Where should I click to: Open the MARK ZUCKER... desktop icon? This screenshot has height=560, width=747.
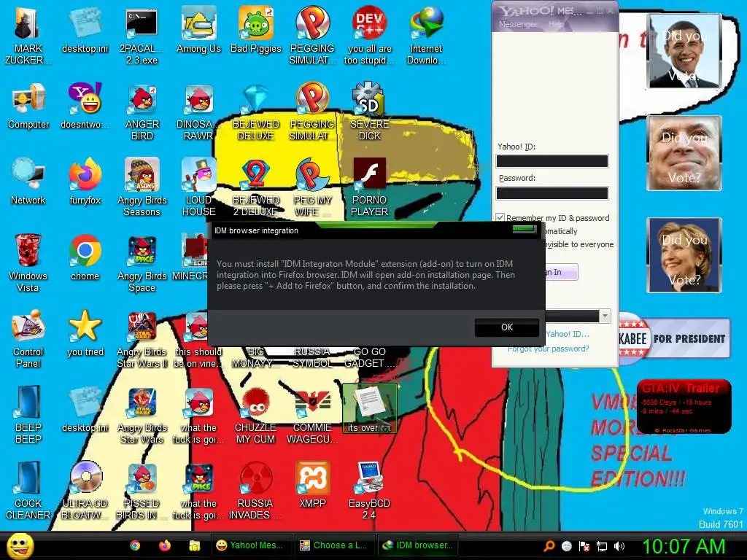click(x=28, y=36)
